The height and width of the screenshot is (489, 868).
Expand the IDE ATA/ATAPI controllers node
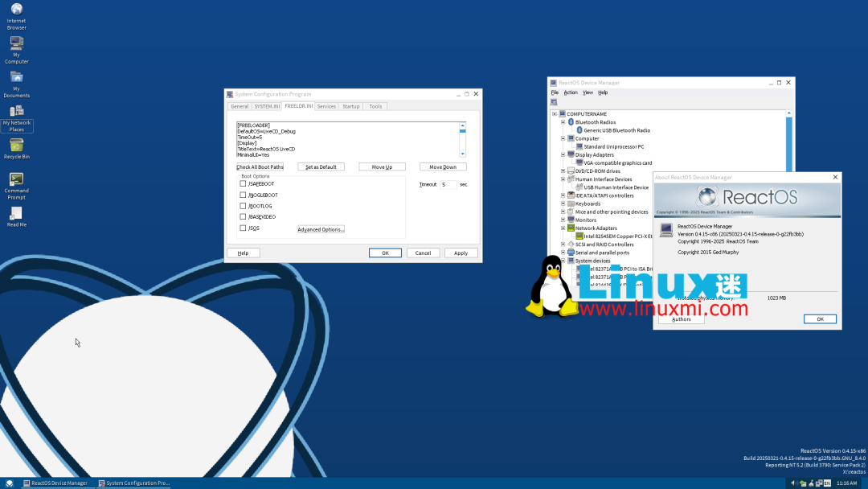pos(563,195)
